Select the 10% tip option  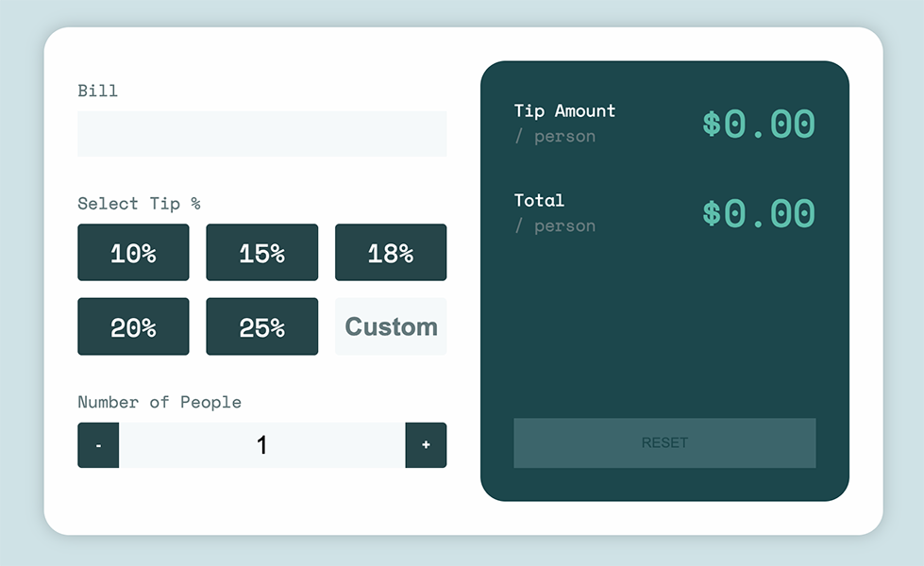point(133,252)
